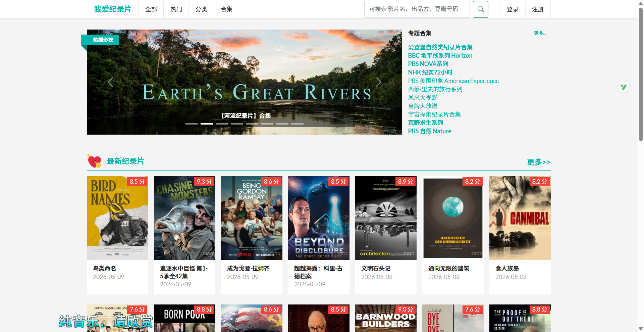This screenshot has height=332, width=644.
Task: Open the Being Gordon Ramsay poster
Action: 252,218
